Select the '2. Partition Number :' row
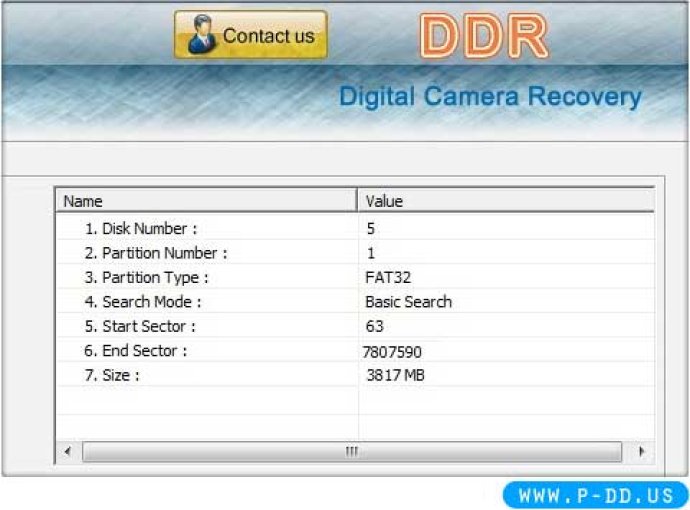This screenshot has width=690, height=510. [x=356, y=253]
